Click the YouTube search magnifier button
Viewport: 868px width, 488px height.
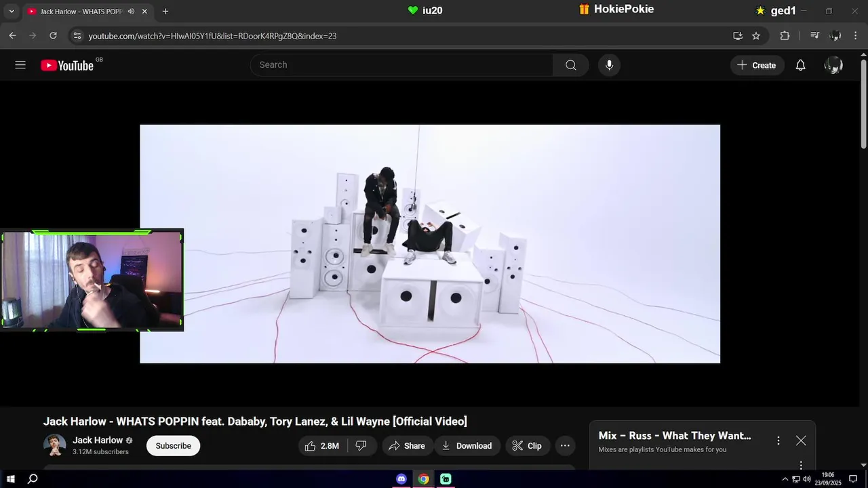(x=571, y=65)
